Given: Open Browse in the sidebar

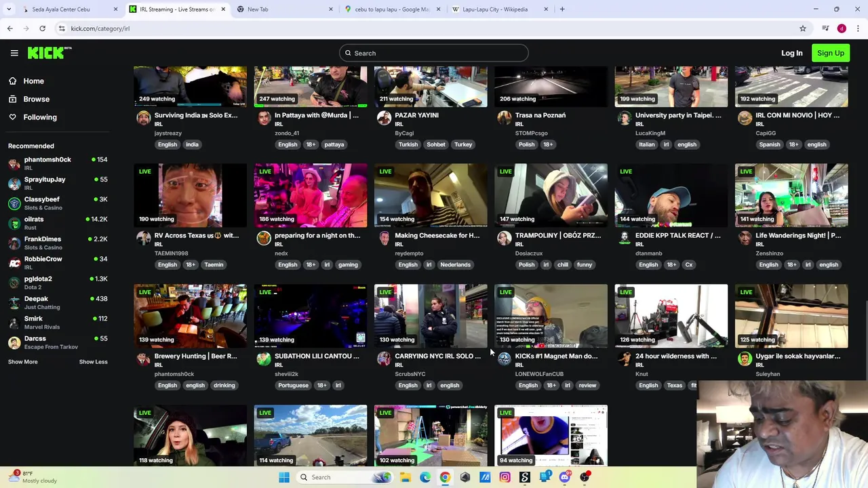Looking at the screenshot, I should pyautogui.click(x=36, y=99).
